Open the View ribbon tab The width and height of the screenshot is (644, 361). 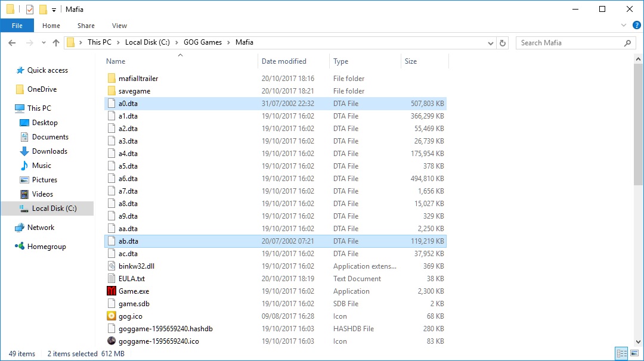coord(119,26)
